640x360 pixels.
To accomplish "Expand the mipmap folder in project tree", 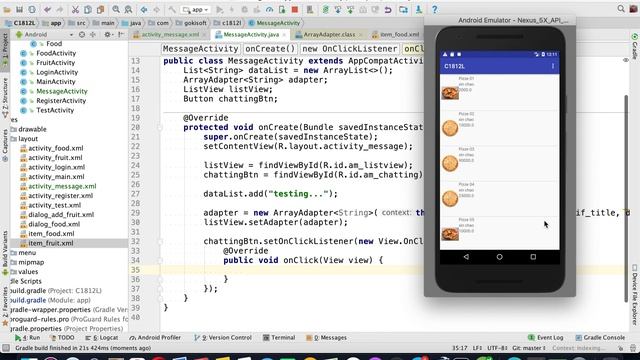I will click(x=31, y=262).
